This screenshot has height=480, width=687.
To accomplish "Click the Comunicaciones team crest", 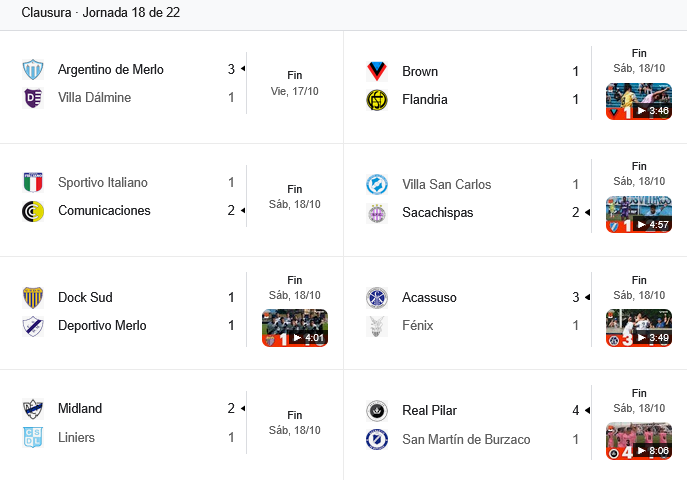I will [x=33, y=211].
